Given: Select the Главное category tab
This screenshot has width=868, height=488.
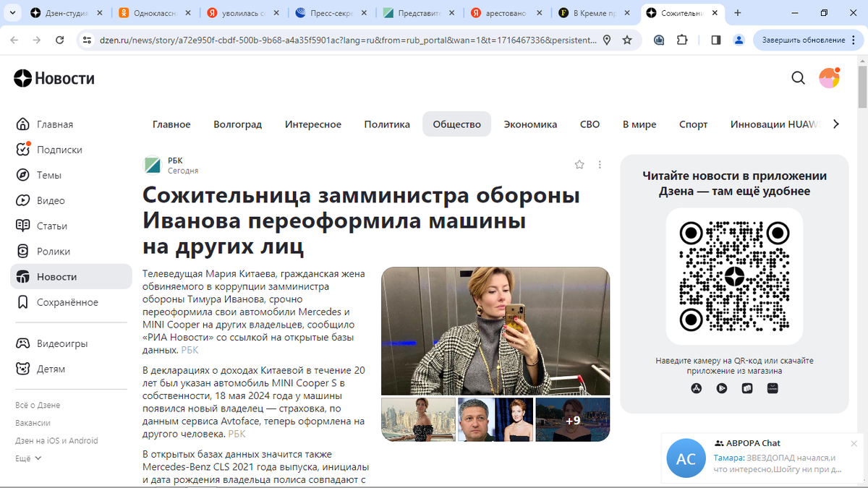Looking at the screenshot, I should 171,124.
